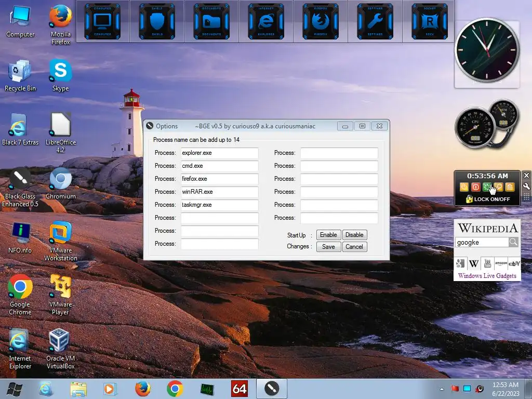Select the eBay tab in search gadget
532x399 pixels.
[x=514, y=263]
